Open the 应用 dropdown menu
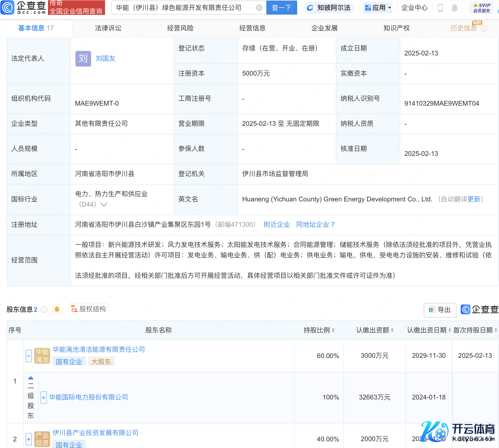This screenshot has width=499, height=448. click(378, 8)
